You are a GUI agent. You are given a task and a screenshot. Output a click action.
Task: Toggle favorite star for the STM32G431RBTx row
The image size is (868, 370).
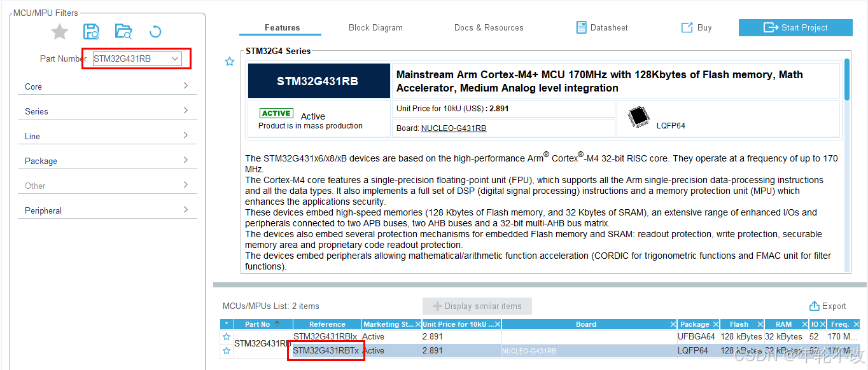click(x=227, y=351)
